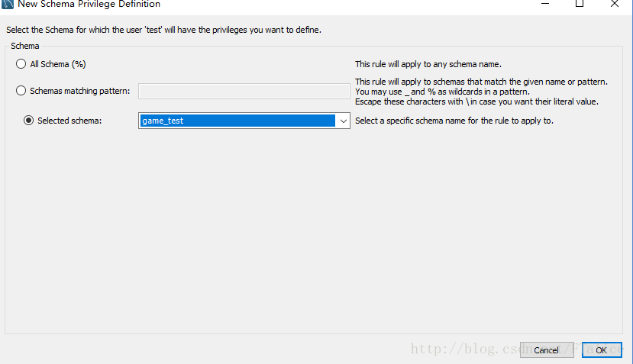Image resolution: width=633 pixels, height=364 pixels.
Task: Click the 'Selected schema:' label text
Action: (x=69, y=121)
